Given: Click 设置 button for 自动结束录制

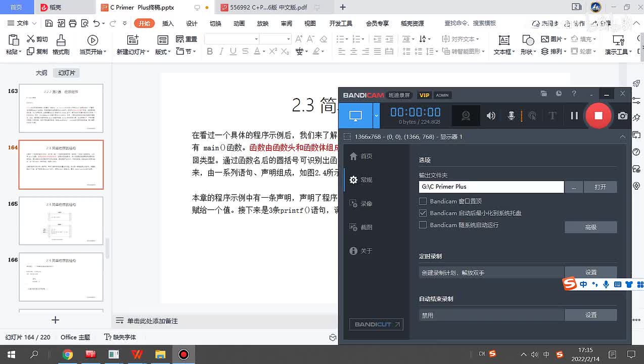Looking at the screenshot, I should coord(590,315).
